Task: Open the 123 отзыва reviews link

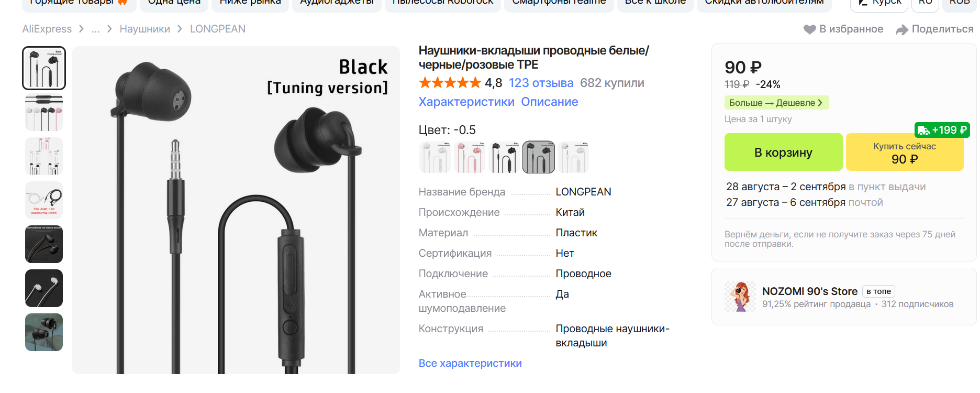Action: 541,83
